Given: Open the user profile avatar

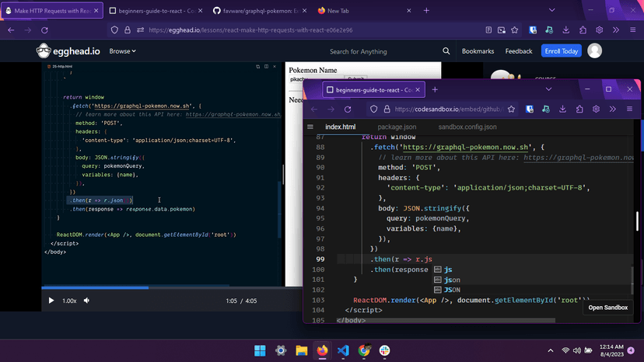Looking at the screenshot, I should point(595,51).
